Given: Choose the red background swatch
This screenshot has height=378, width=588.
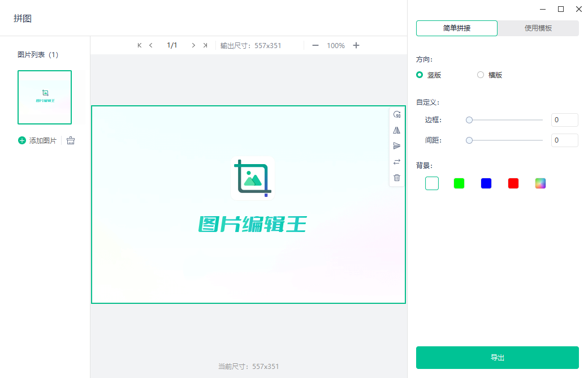Looking at the screenshot, I should point(513,183).
